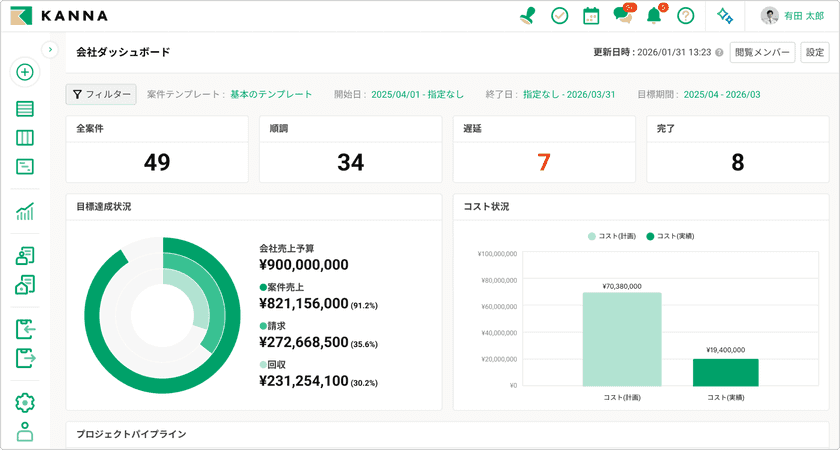Open the 遅延 card showing 7

click(544, 149)
